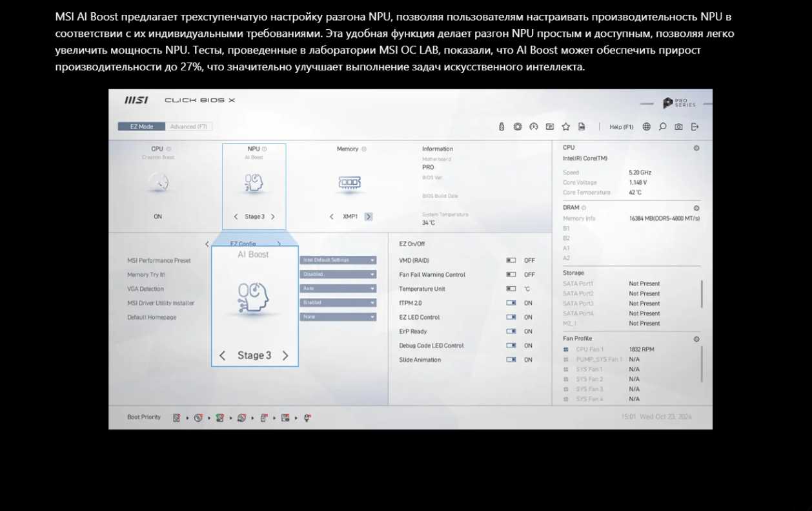Open the Default Homepage None dropdown
The image size is (812, 511).
click(x=338, y=317)
